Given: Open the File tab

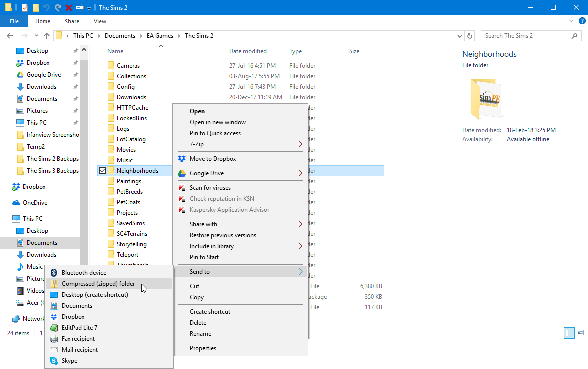Looking at the screenshot, I should tap(14, 21).
